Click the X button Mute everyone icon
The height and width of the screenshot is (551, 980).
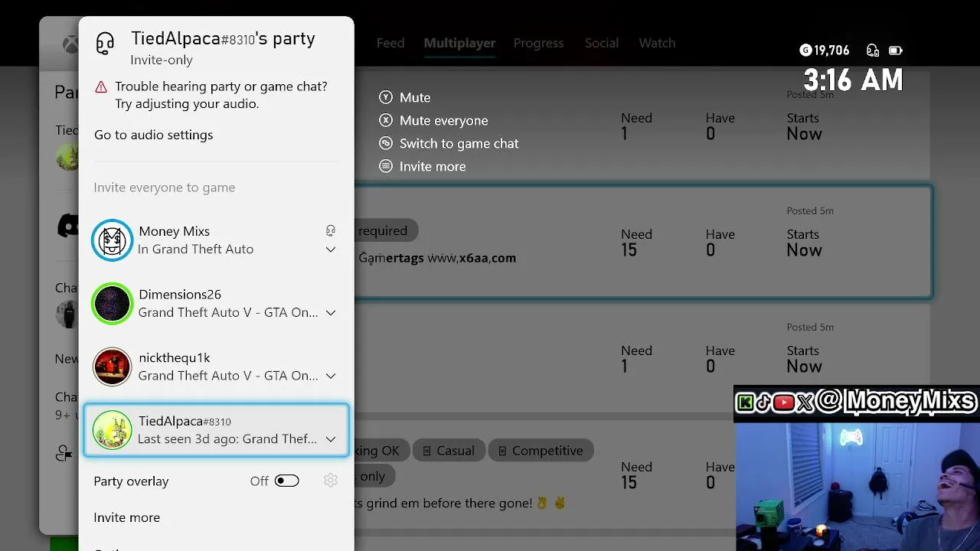tap(386, 120)
